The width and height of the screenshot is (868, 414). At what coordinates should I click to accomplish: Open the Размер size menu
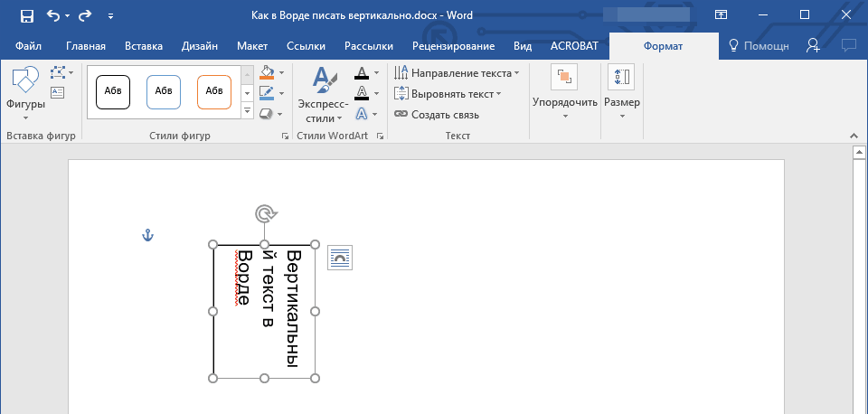622,92
